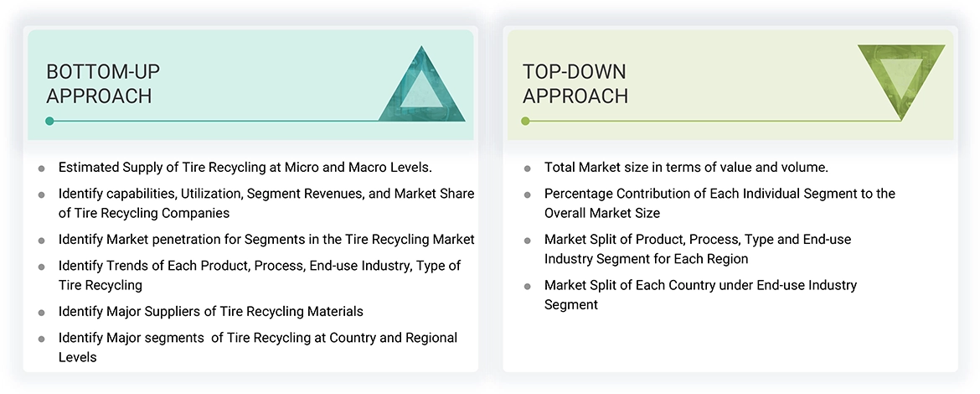Click Identify Major Suppliers of Tire Recycling Materials
The width and height of the screenshot is (980, 394).
(210, 312)
